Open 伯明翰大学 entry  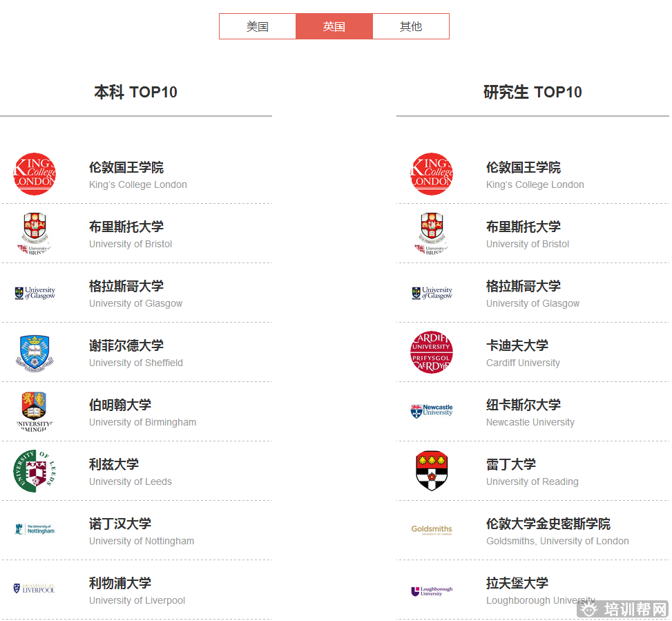pyautogui.click(x=120, y=405)
